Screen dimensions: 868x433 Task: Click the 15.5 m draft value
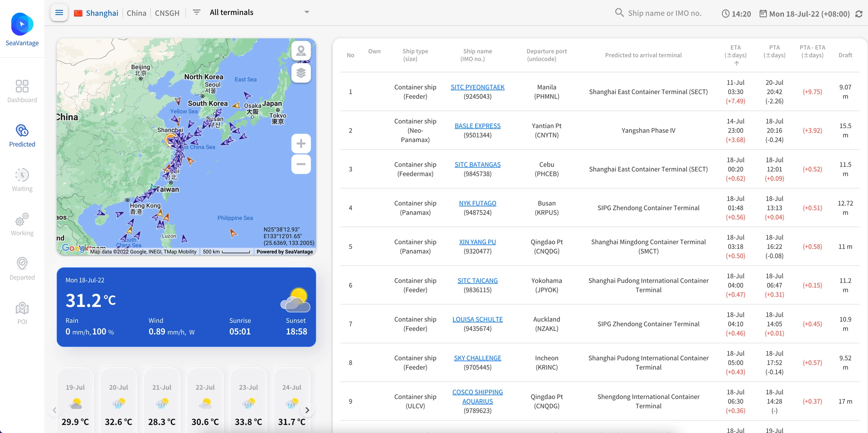coord(845,130)
